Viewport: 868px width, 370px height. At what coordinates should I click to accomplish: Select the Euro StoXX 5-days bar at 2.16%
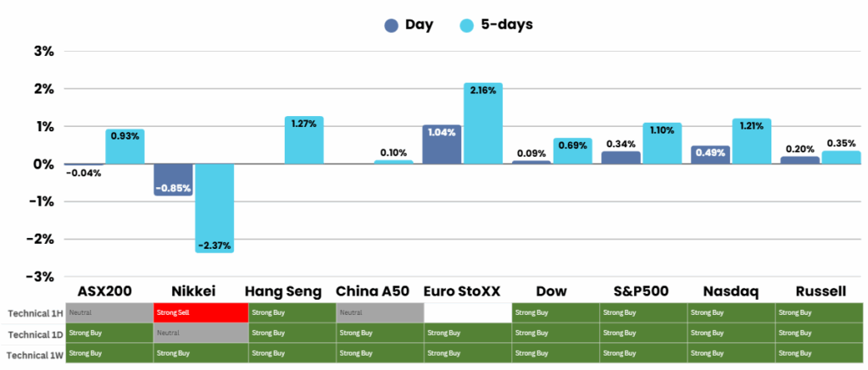(x=482, y=124)
